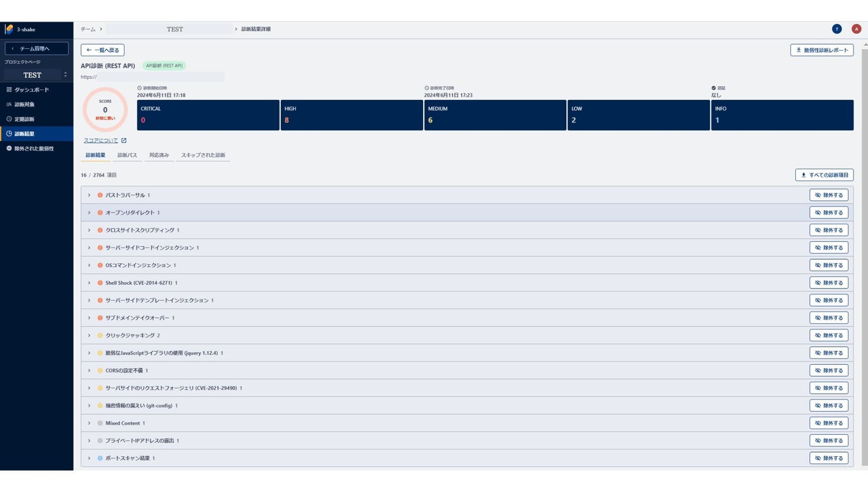Exclude the Shell Shock (CVE-2014-6271) finding
This screenshot has height=488, width=868.
click(828, 283)
